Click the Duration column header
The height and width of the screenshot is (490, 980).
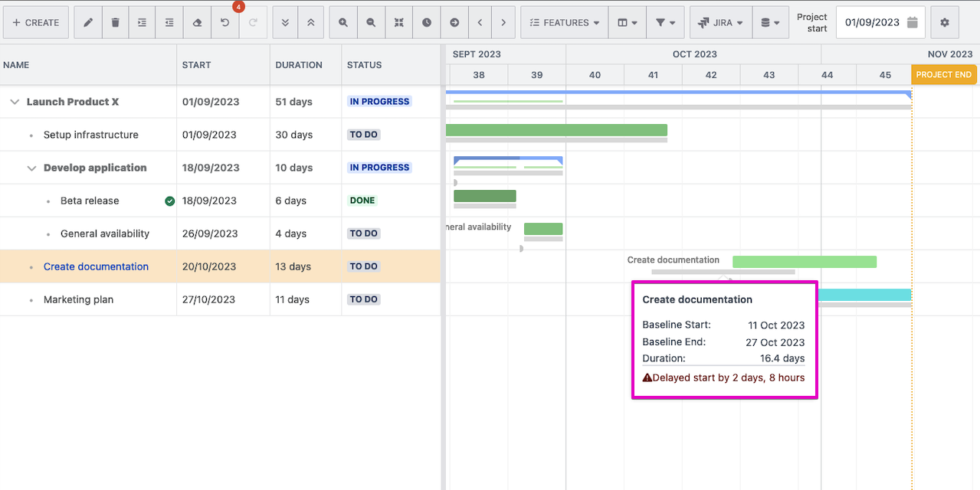tap(298, 65)
